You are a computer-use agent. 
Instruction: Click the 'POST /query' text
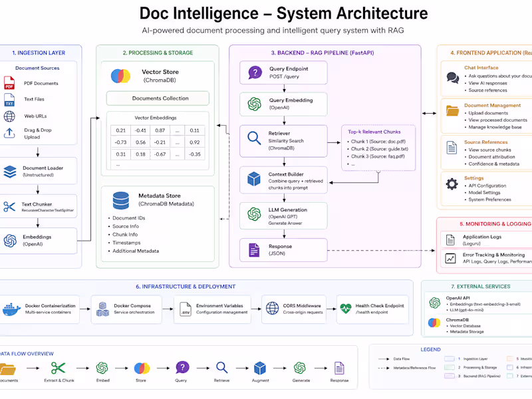point(285,76)
